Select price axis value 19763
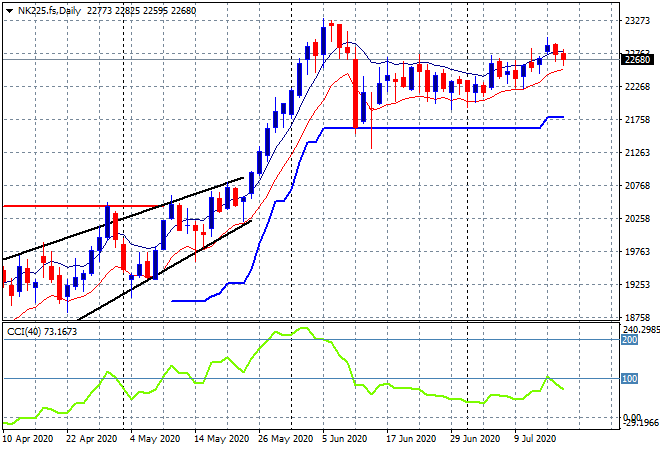The width and height of the screenshot is (660, 450). 637,252
